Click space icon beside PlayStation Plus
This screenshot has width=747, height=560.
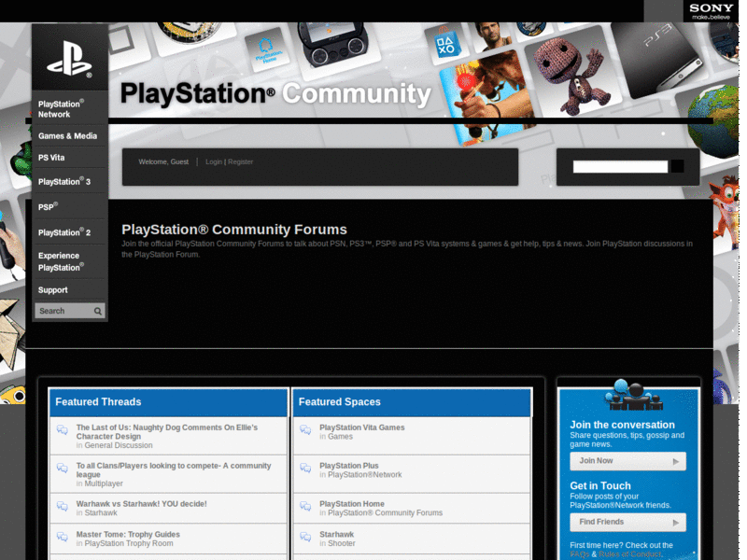pos(305,468)
